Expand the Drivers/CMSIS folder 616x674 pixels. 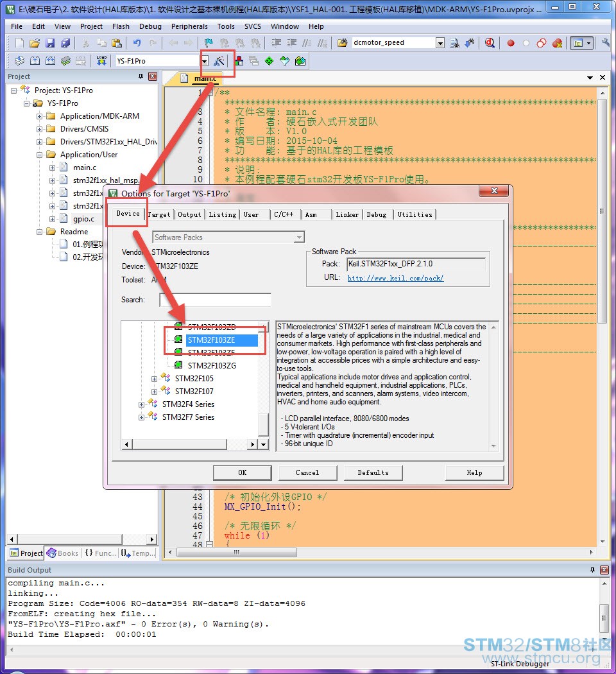tap(40, 129)
